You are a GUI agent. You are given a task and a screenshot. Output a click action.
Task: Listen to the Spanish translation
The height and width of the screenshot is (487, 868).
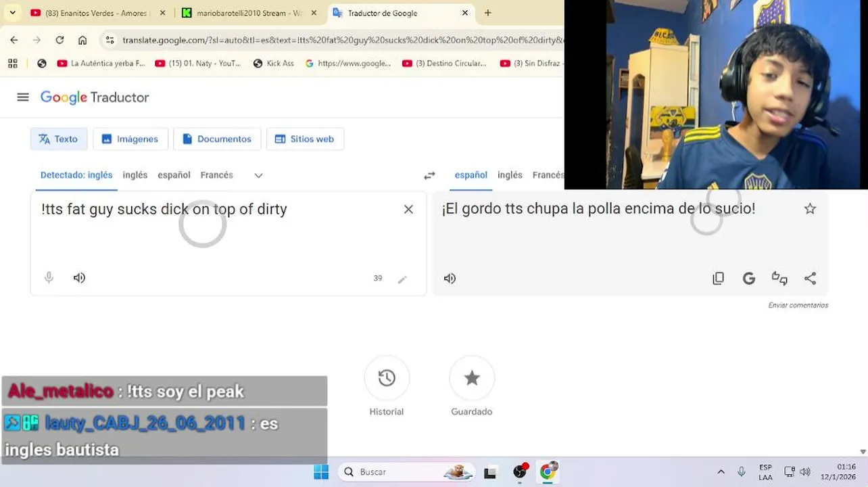pos(450,279)
